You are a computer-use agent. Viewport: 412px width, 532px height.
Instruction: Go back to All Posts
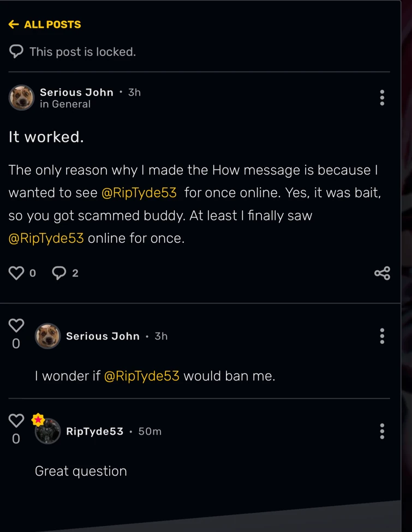tap(45, 25)
